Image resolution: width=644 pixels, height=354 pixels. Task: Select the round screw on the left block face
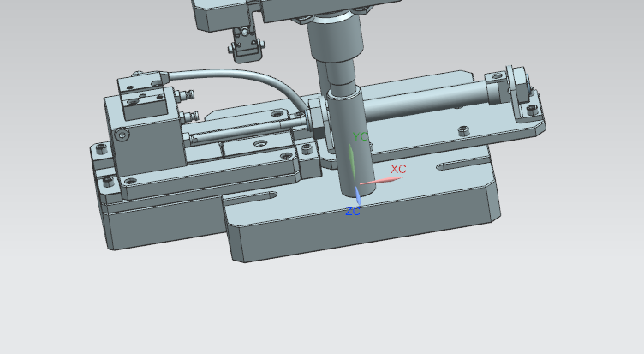122,134
